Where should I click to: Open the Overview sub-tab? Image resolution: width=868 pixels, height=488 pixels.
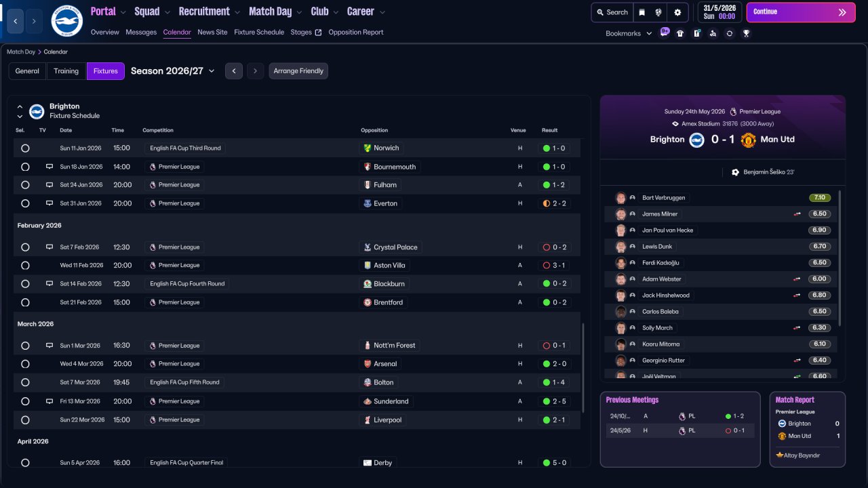click(104, 33)
